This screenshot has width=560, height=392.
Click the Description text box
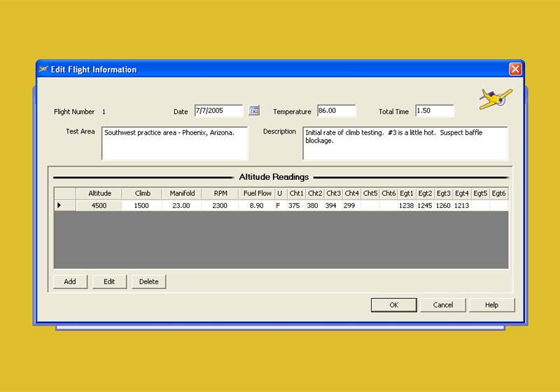point(405,143)
